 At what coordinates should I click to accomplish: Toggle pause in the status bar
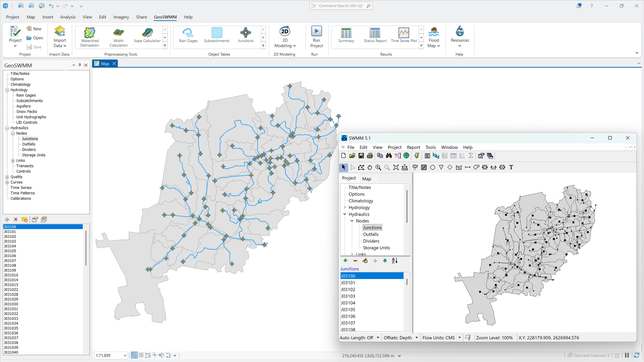coord(627,355)
